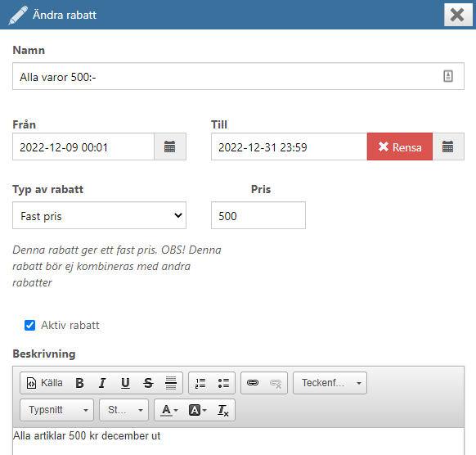Click the Rensa button to clear date
This screenshot has width=476, height=455.
coord(400,146)
